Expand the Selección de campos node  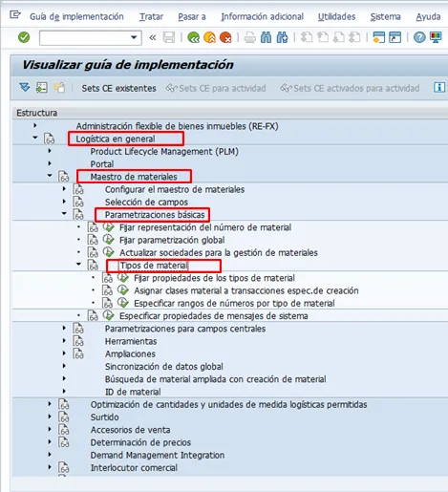click(64, 202)
